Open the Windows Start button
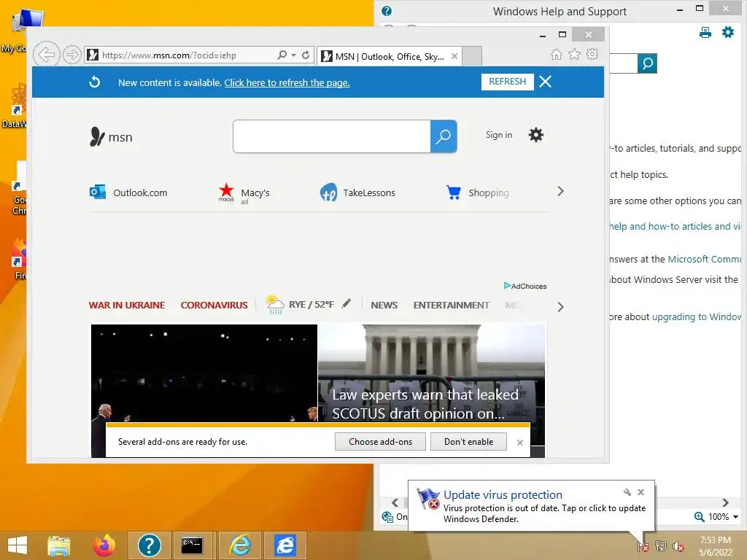This screenshot has width=747, height=560. [x=18, y=545]
